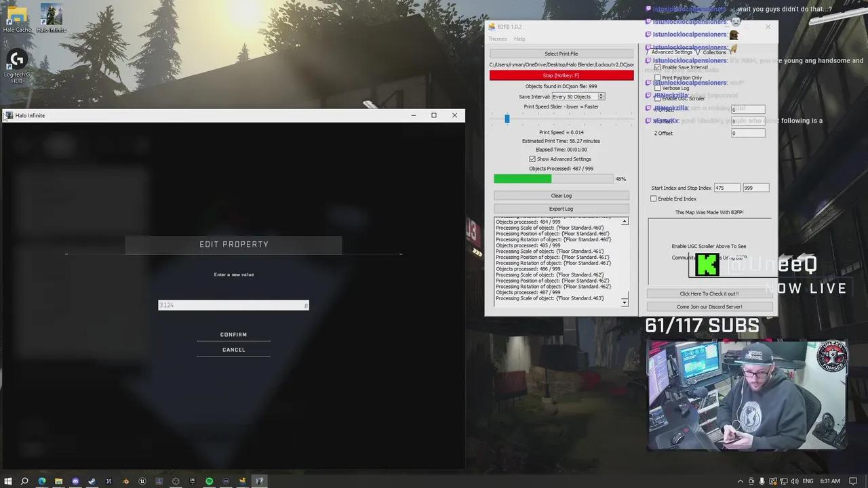Open the Halo Infinite desktop shortcut
868x488 pixels.
[51, 16]
